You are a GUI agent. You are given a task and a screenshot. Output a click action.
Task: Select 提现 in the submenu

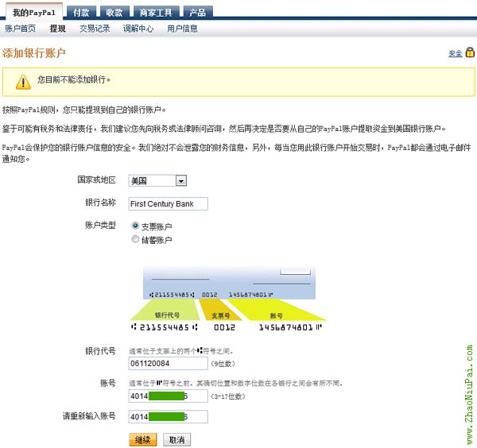(x=57, y=29)
